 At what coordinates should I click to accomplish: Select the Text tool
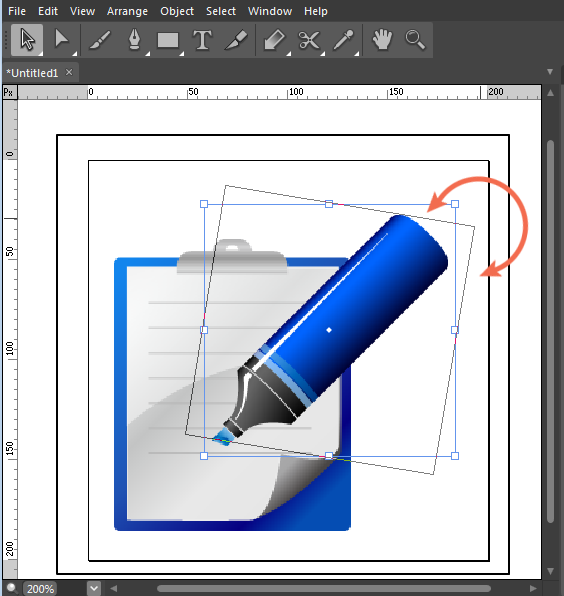coord(202,40)
